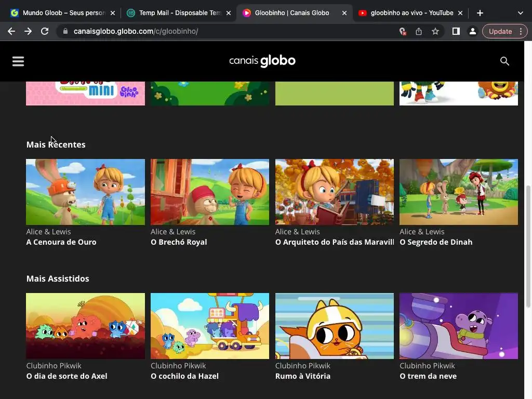Screen dimensions: 532x399
Task: Open A Cenoura de Ouro thumbnail
Action: coord(86,192)
